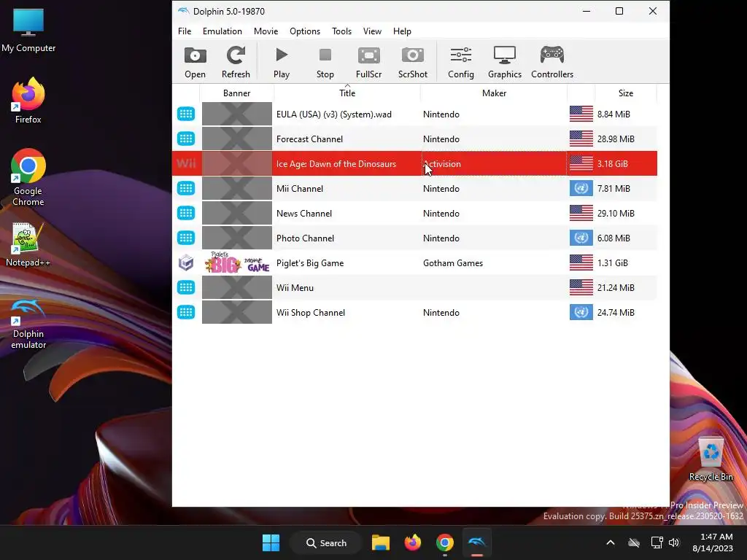Screen dimensions: 747x560
Task: Open the Movie menu
Action: tap(266, 31)
